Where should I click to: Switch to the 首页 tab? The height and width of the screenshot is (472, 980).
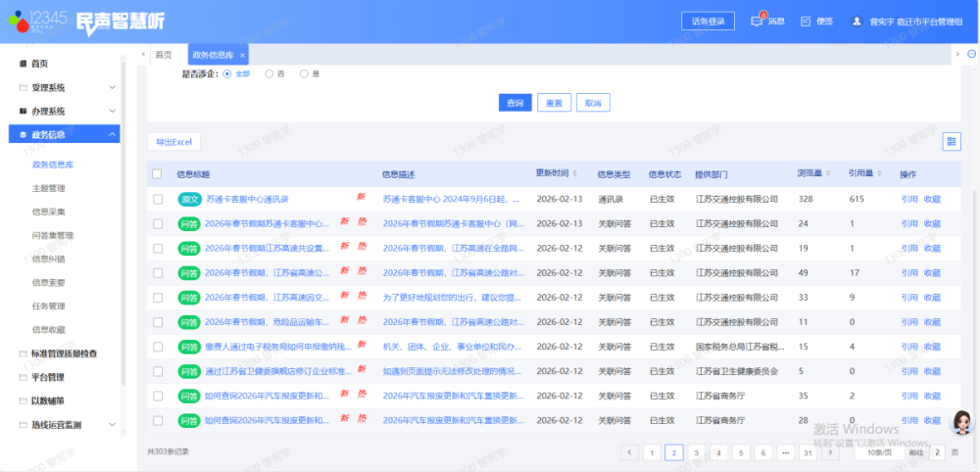pyautogui.click(x=163, y=55)
